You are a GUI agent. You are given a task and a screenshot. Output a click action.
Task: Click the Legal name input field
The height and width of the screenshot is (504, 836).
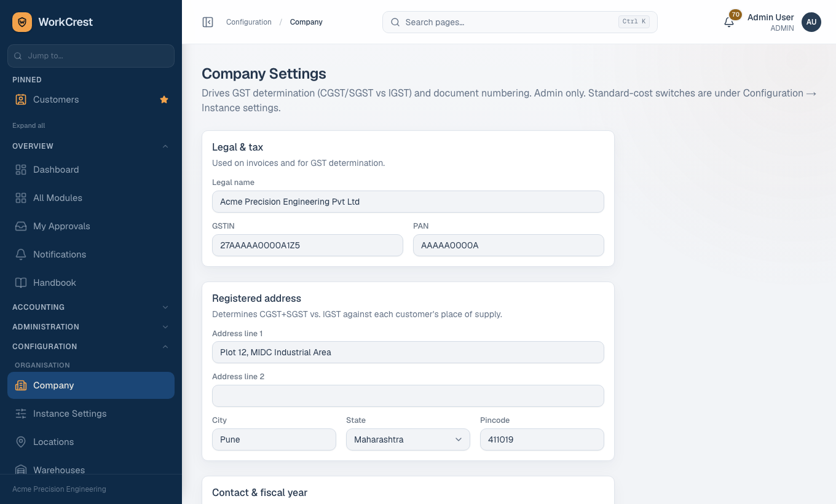click(x=408, y=202)
